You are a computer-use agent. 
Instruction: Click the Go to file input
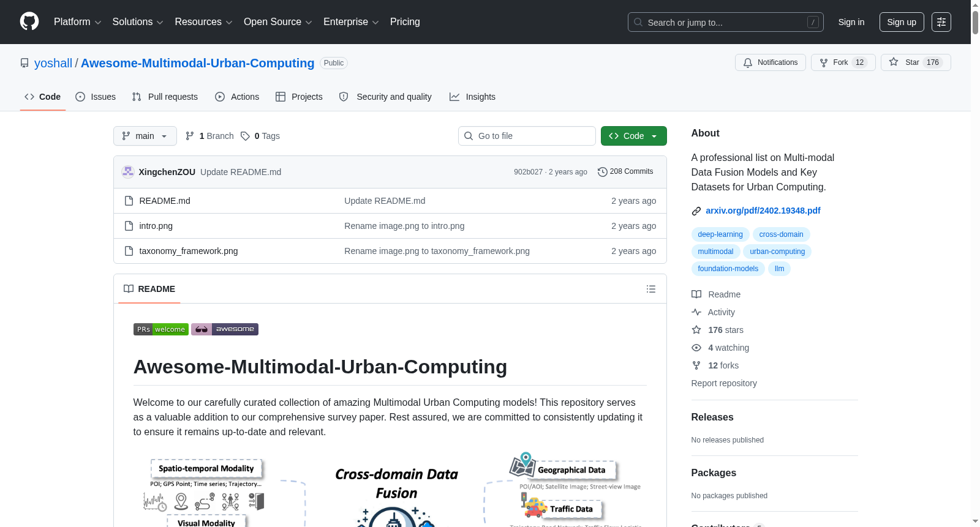tap(527, 136)
